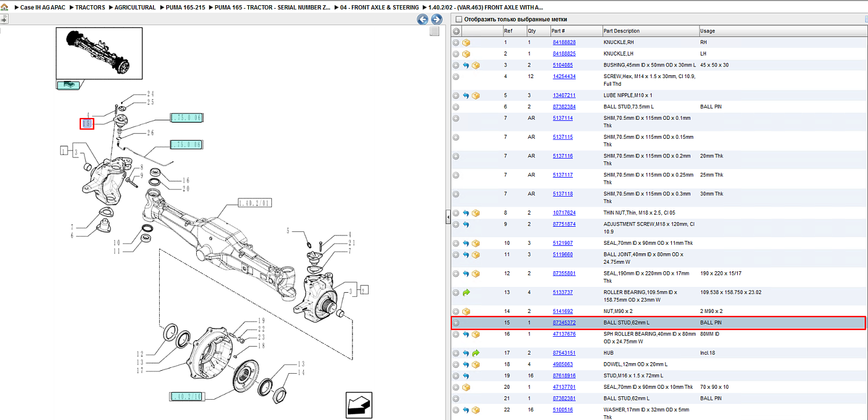
Task: Click box icon in part 47137701 row
Action: point(466,388)
